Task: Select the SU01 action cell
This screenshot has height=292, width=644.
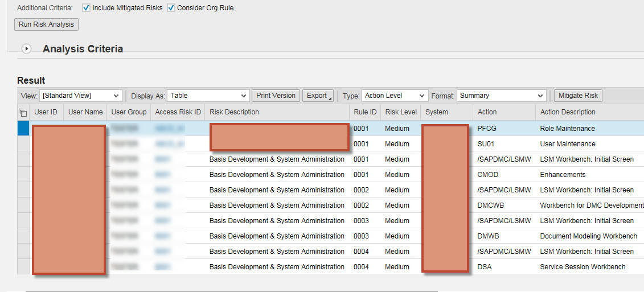Action: click(x=504, y=144)
